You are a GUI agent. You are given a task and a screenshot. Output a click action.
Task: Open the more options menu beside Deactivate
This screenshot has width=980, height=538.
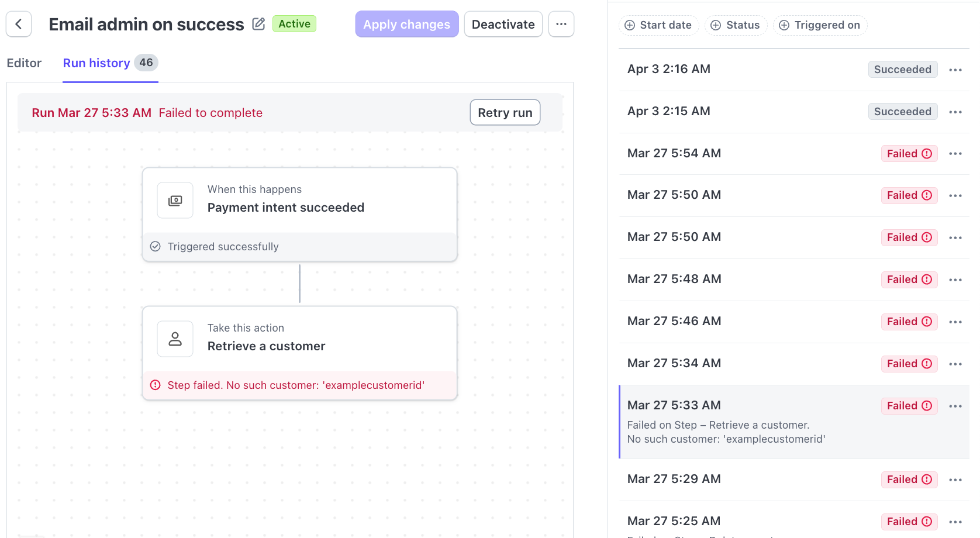[x=561, y=24]
